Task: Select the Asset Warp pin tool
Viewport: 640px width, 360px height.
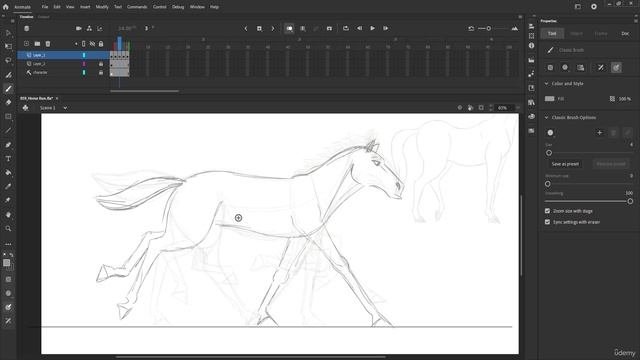Action: (x=8, y=200)
